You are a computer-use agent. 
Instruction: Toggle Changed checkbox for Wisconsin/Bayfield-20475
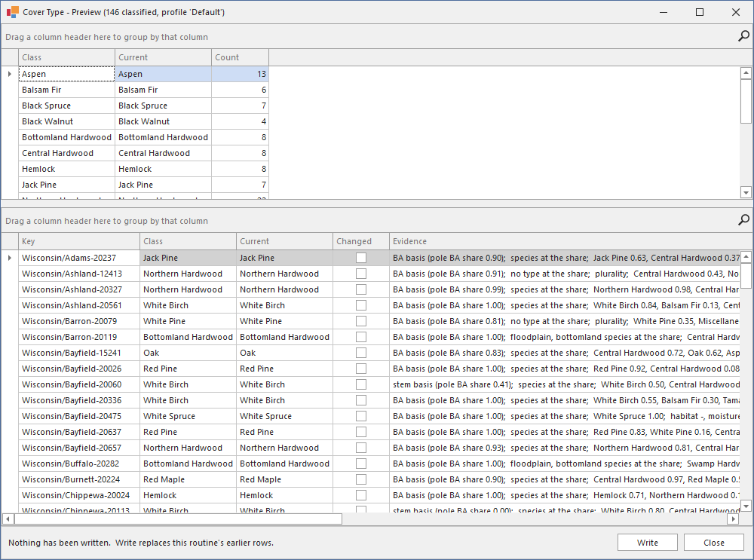point(361,416)
